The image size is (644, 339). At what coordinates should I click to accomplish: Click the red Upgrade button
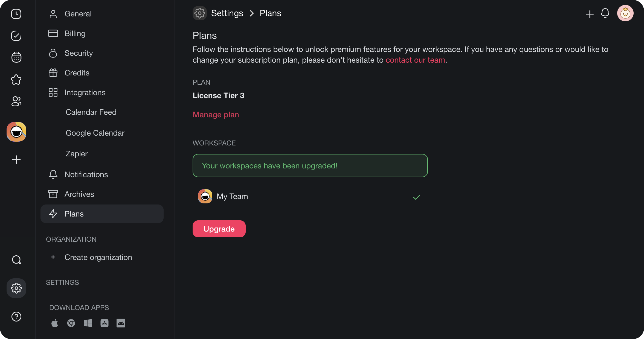[219, 229]
